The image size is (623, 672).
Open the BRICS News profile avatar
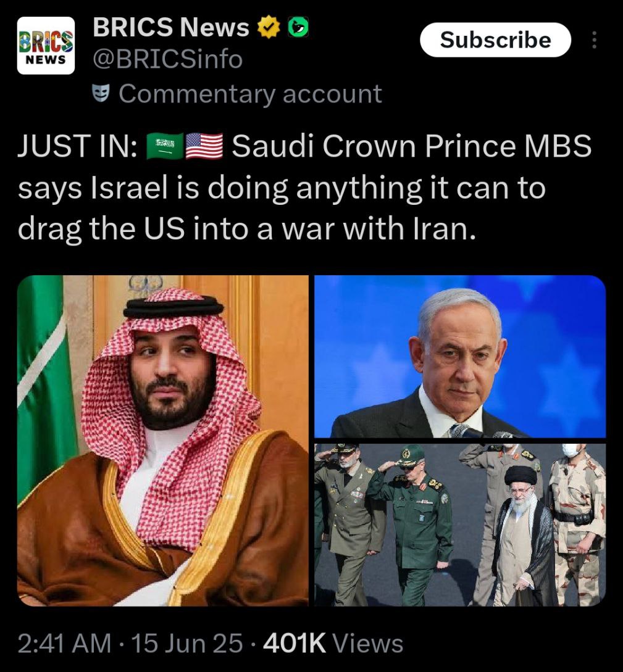(46, 46)
